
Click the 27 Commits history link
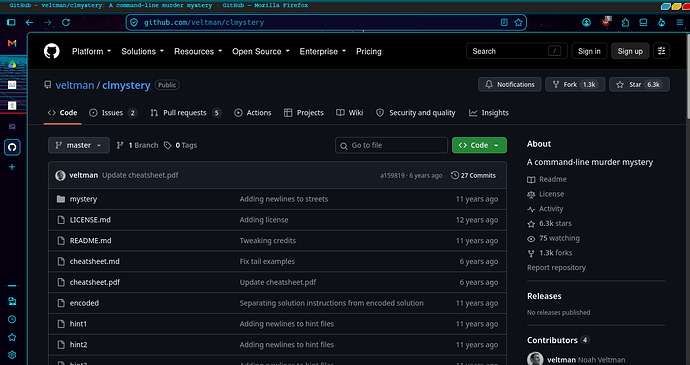tap(473, 175)
